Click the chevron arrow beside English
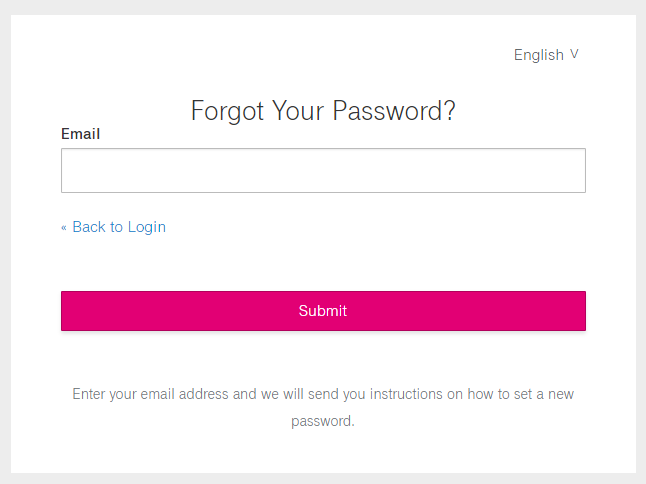The width and height of the screenshot is (646, 484). click(575, 54)
